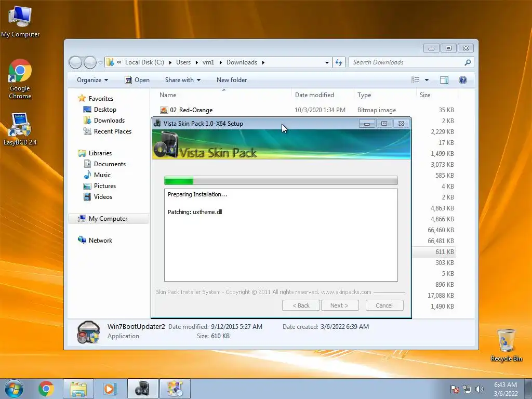Click the Explorer back navigation arrow
532x399 pixels.
click(76, 62)
